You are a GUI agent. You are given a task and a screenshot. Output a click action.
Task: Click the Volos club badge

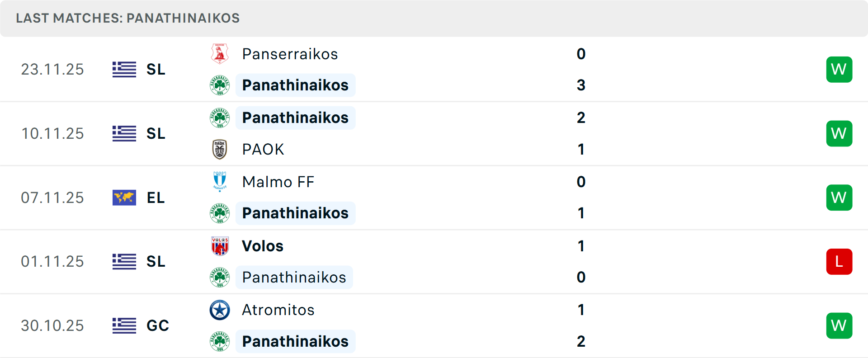coord(220,246)
